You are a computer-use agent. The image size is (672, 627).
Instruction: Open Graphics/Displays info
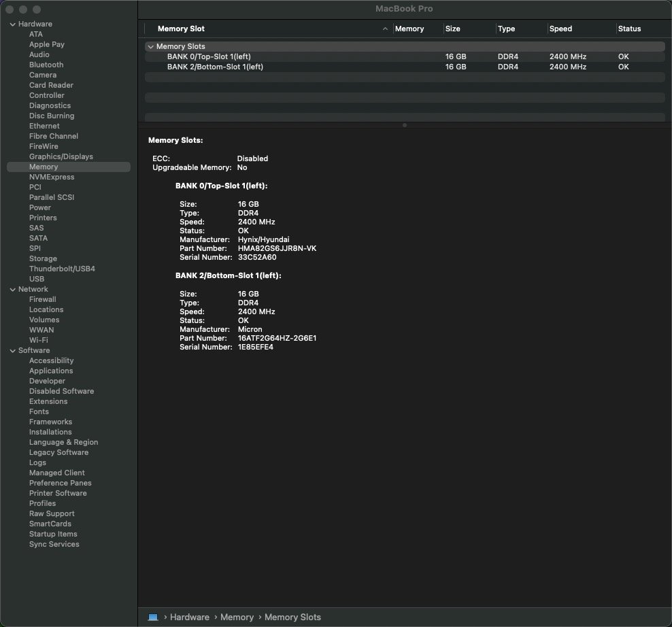click(61, 157)
